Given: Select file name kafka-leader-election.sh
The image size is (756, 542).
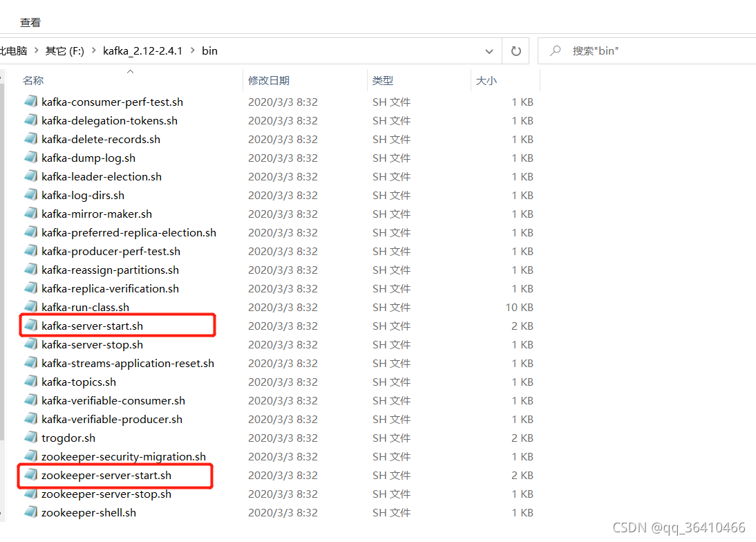Looking at the screenshot, I should pos(102,176).
